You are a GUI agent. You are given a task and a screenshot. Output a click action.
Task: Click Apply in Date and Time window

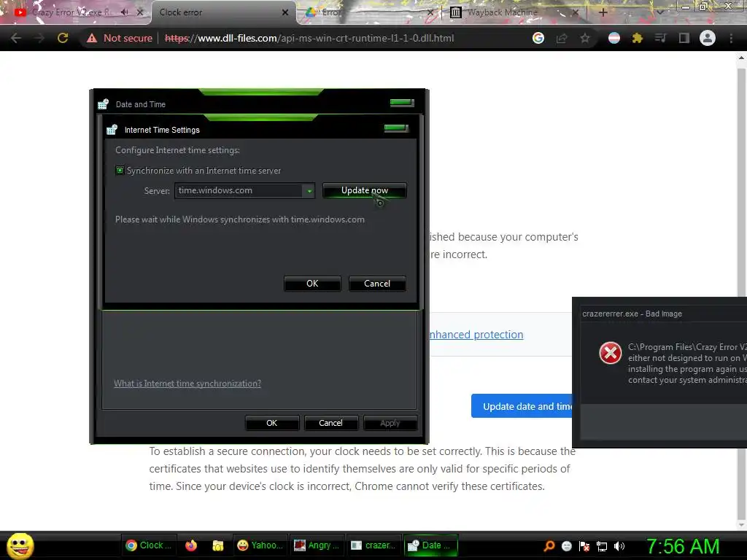pyautogui.click(x=390, y=423)
